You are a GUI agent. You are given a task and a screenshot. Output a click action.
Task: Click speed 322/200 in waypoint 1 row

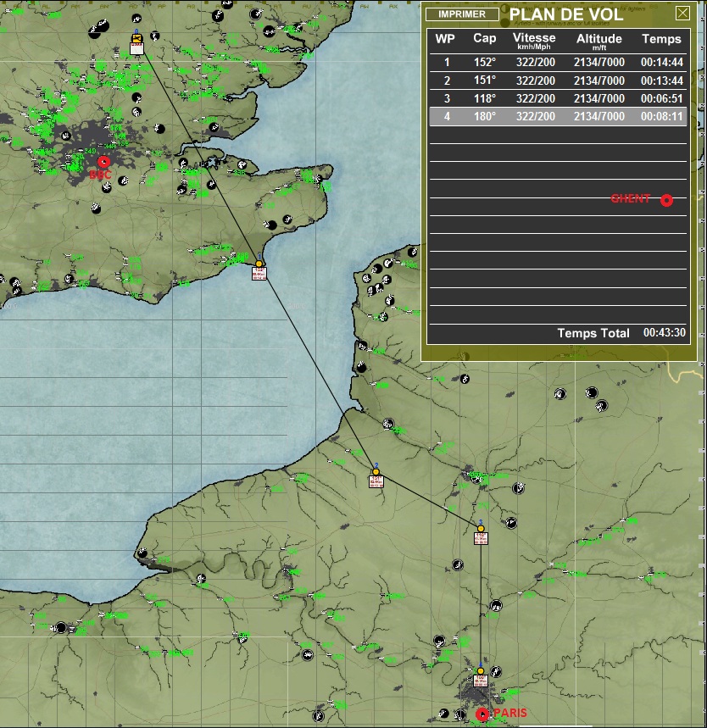click(536, 62)
